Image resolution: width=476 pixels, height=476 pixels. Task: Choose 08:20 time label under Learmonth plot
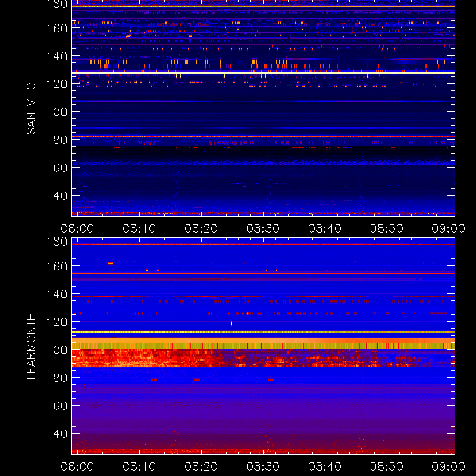pyautogui.click(x=201, y=466)
